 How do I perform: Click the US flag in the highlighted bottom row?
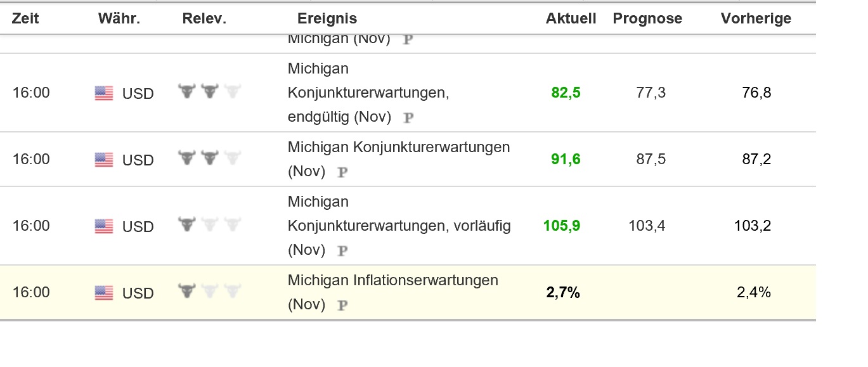pyautogui.click(x=104, y=292)
